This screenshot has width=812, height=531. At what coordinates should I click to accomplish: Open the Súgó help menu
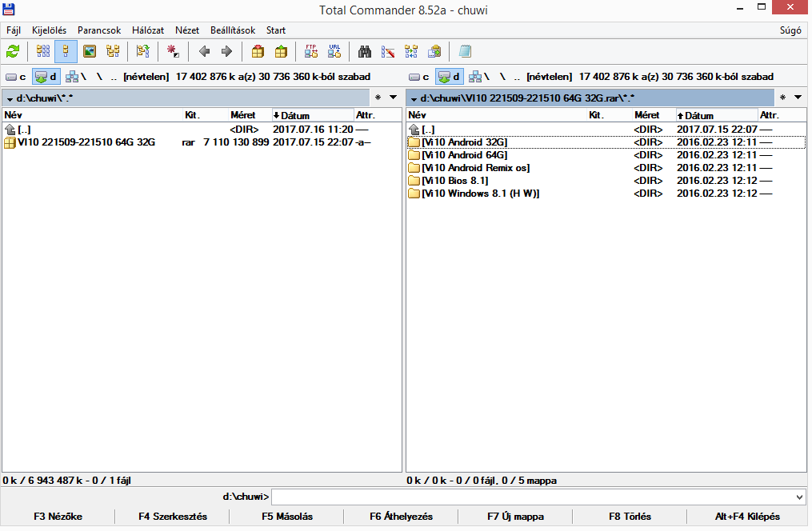790,30
